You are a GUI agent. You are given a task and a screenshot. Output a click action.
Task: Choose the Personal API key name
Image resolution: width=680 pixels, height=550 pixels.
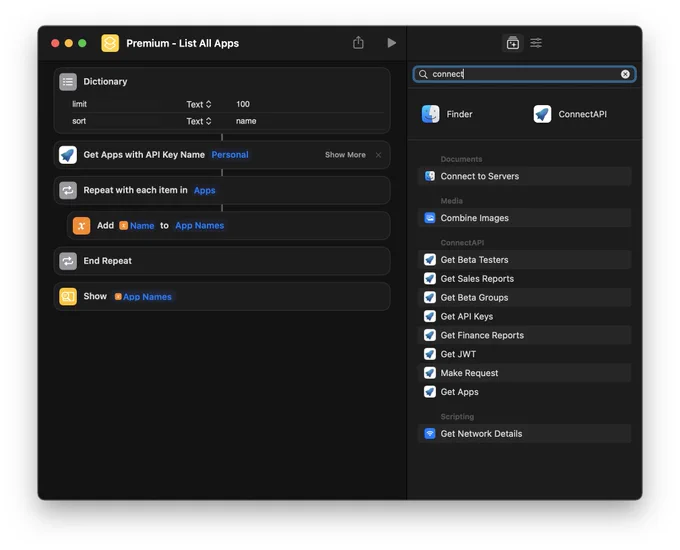pyautogui.click(x=230, y=155)
